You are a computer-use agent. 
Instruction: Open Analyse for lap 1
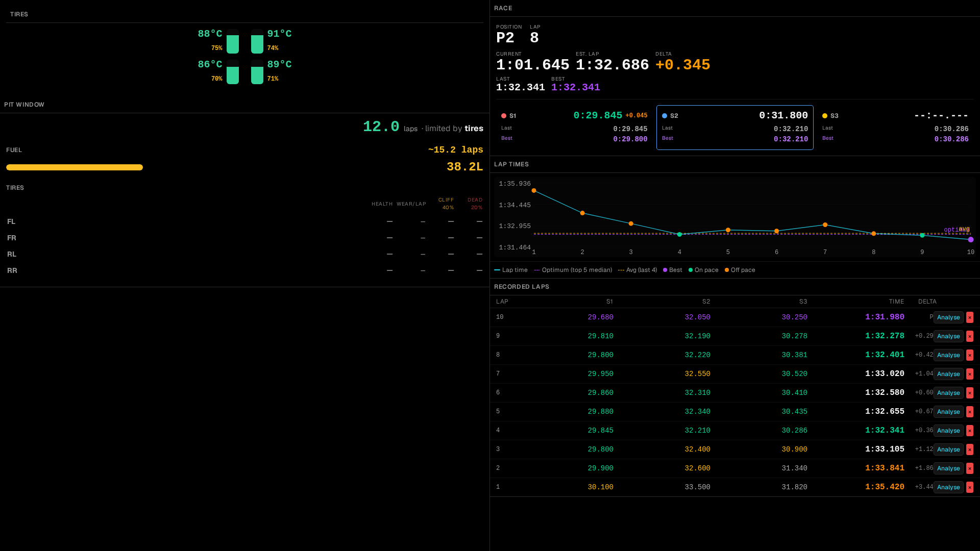click(x=948, y=487)
